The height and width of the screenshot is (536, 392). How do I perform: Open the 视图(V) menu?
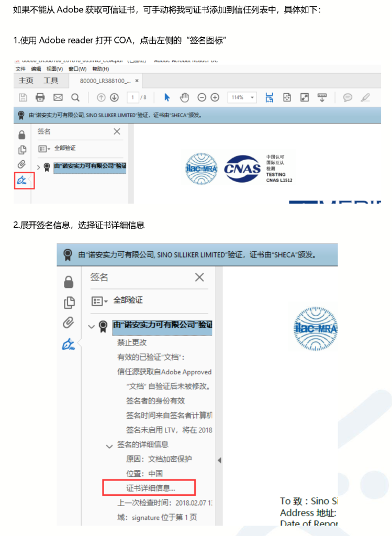pyautogui.click(x=54, y=69)
